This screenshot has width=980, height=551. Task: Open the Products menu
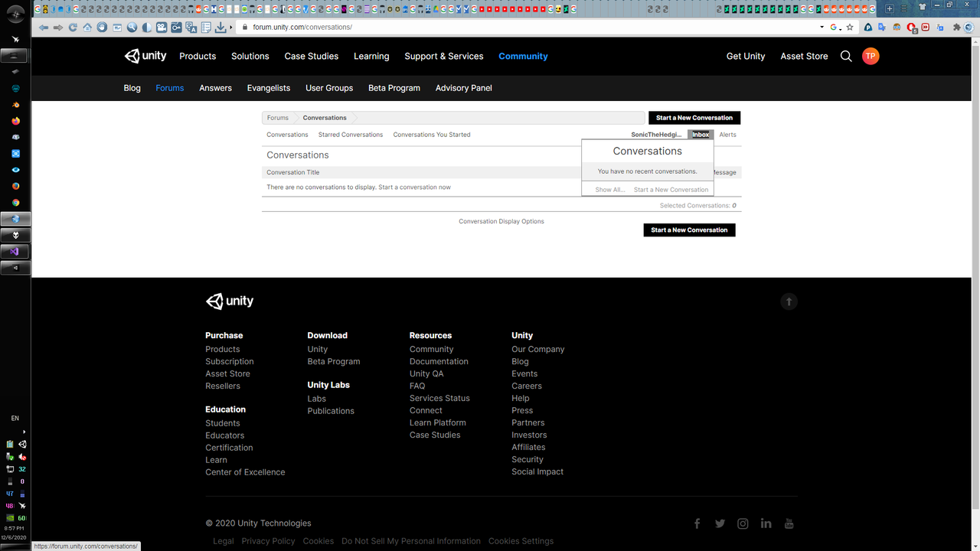[198, 56]
